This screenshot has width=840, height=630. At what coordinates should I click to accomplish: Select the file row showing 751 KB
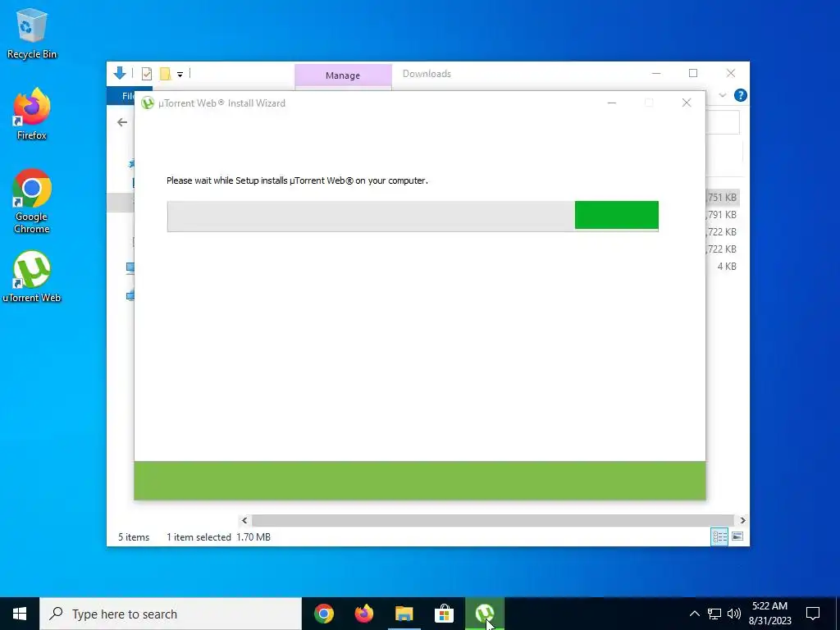722,198
